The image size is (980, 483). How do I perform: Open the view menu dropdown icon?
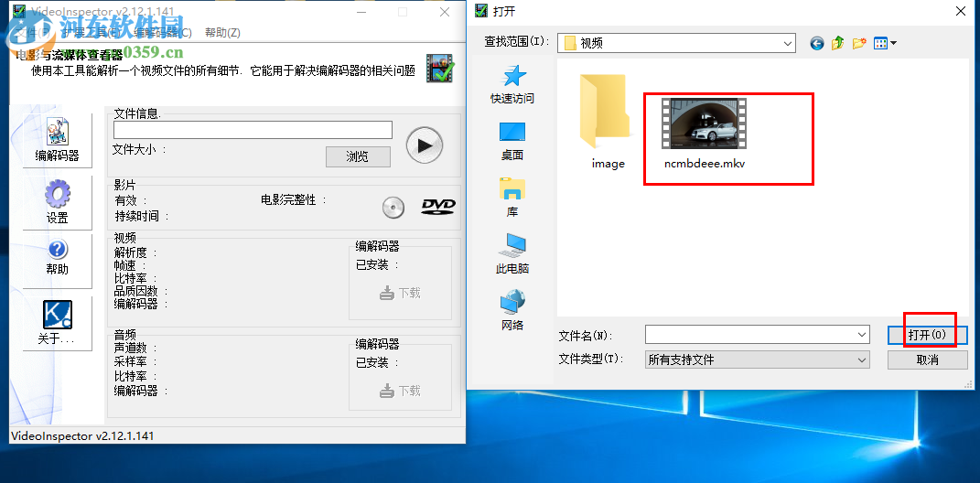click(x=885, y=43)
